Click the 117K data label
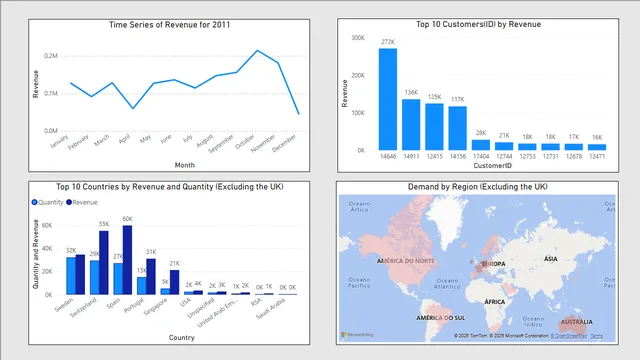This screenshot has width=640, height=360. pos(458,100)
